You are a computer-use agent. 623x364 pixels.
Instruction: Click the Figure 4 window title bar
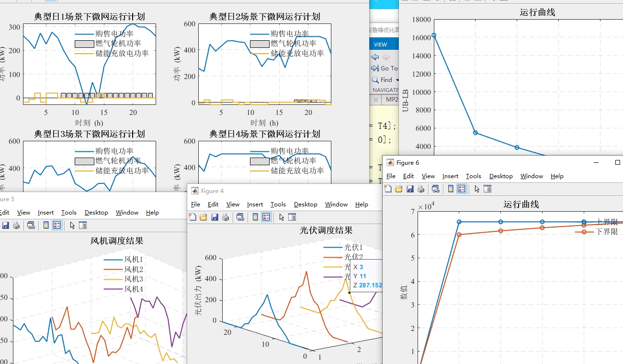pos(284,191)
